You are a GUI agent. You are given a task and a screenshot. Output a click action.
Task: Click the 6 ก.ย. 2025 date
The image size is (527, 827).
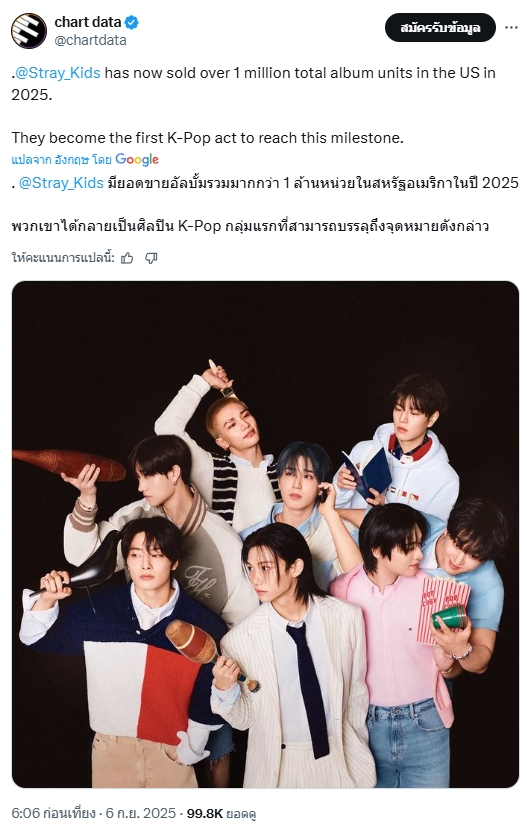pos(141,813)
